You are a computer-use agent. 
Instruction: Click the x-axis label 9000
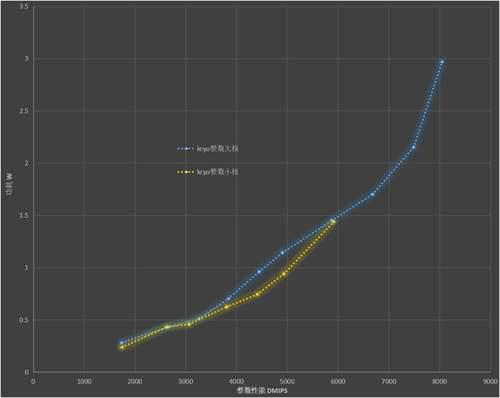coord(490,381)
